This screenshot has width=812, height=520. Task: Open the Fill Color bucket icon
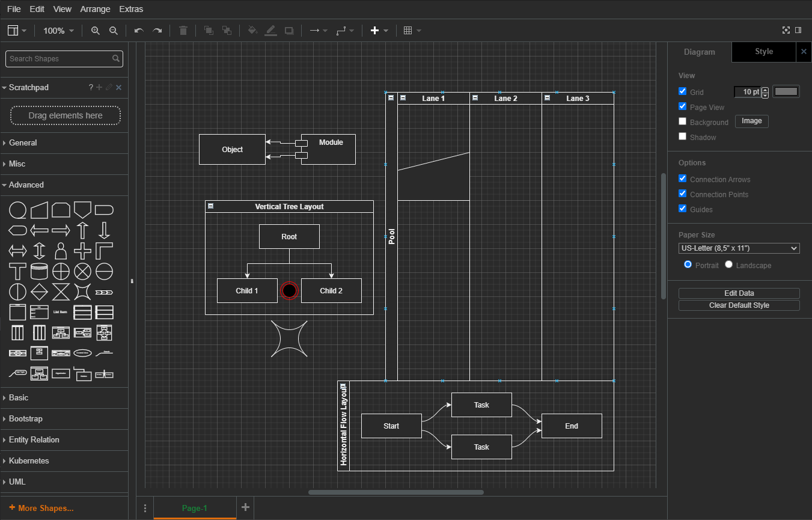[x=252, y=30]
